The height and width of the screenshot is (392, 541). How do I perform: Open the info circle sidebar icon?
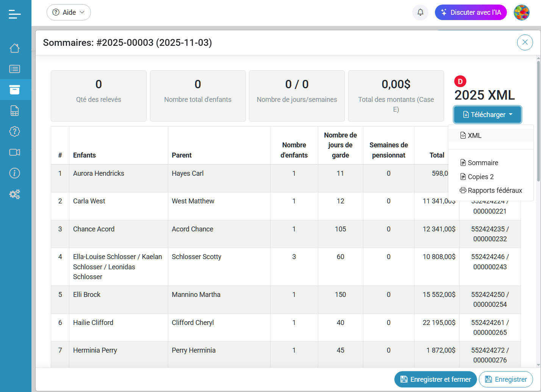[x=14, y=173]
